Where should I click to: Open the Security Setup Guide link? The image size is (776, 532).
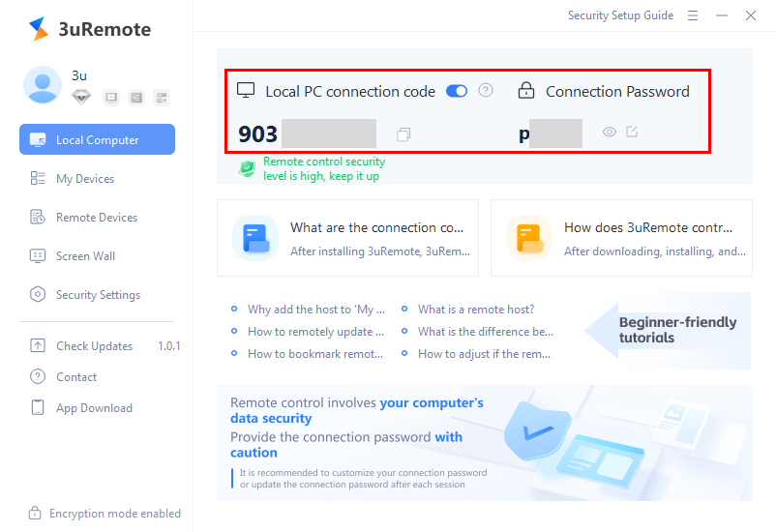click(x=620, y=15)
